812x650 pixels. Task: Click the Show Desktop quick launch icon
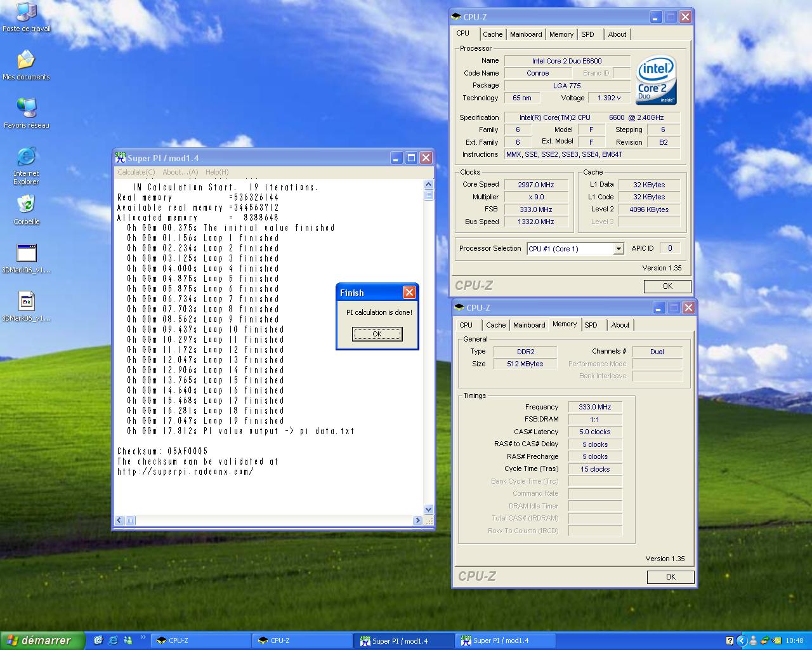click(x=98, y=640)
